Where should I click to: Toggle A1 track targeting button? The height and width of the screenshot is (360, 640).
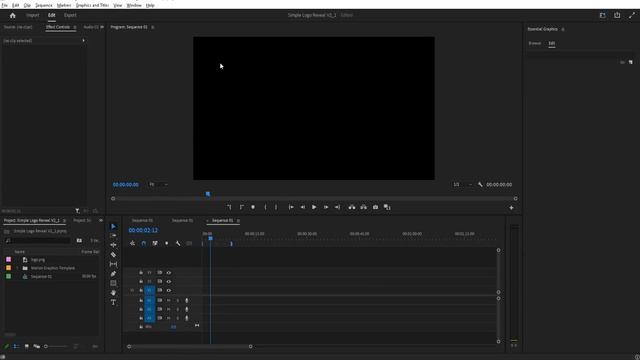(149, 300)
